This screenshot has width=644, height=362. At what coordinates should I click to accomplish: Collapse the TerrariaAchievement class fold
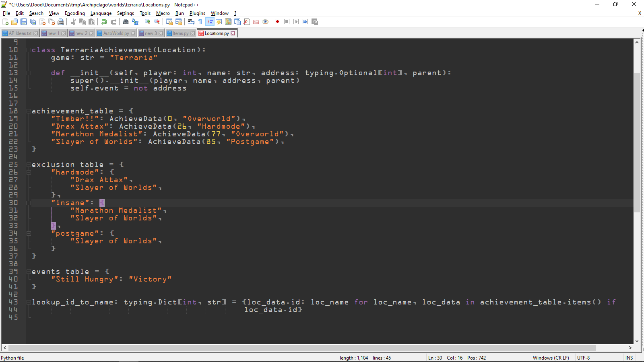(28, 49)
